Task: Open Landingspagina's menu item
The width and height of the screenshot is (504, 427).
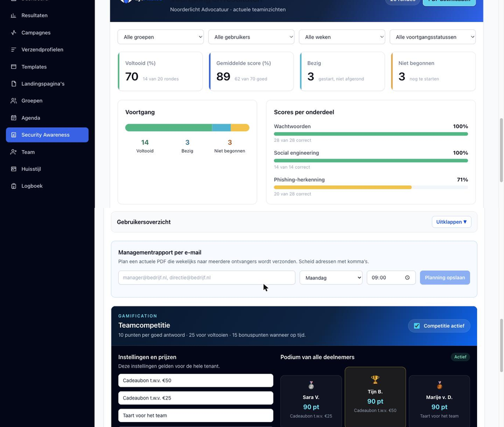Action: [x=47, y=83]
